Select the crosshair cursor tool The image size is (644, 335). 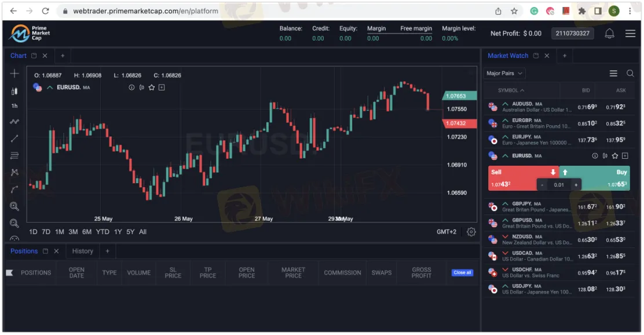pyautogui.click(x=14, y=74)
